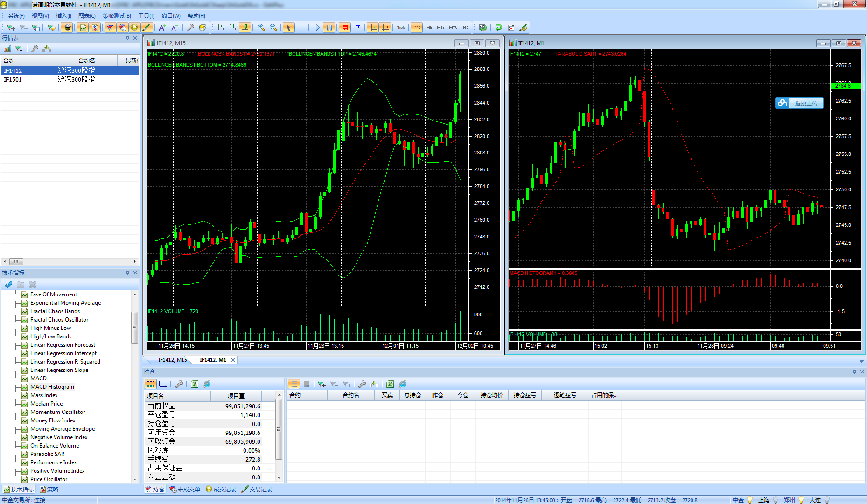
Task: Click the green brush icon at toolbar end
Action: click(523, 28)
